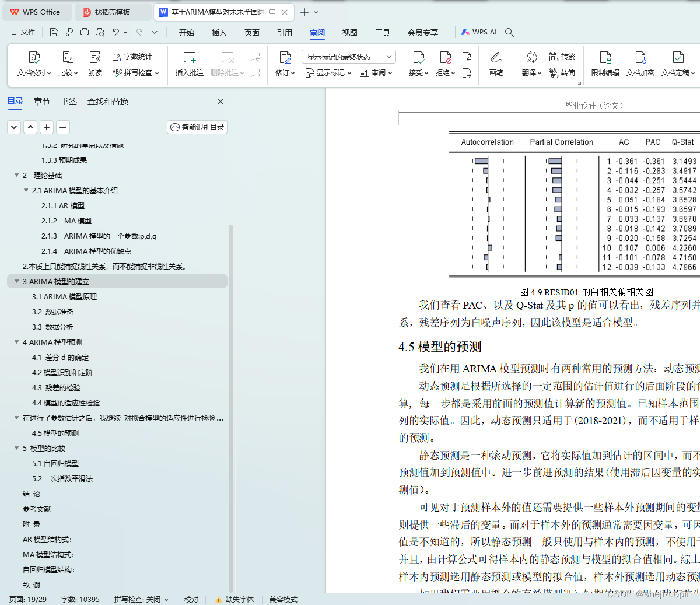Click the outline move-up arrow button
Viewport: 700px width, 605px height.
[30, 127]
